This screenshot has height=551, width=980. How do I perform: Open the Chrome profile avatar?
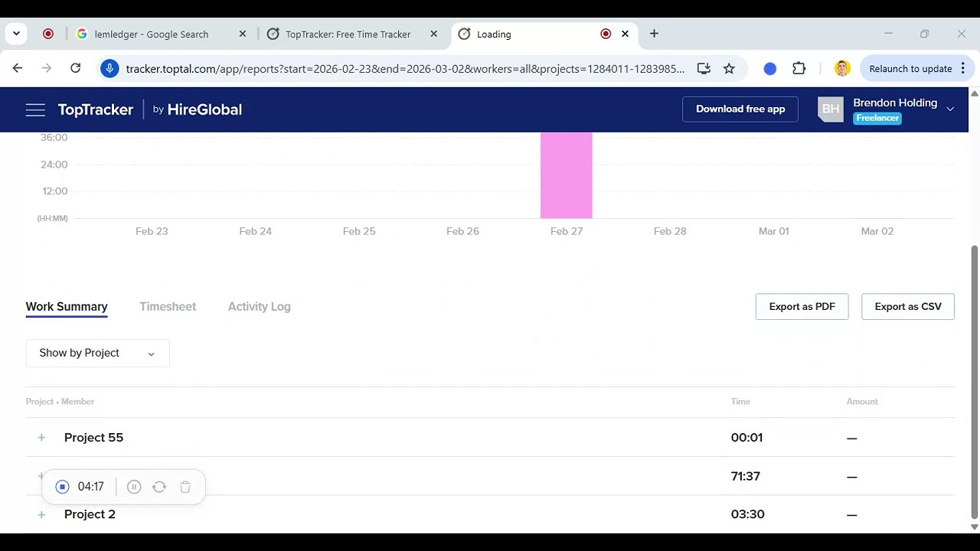pyautogui.click(x=842, y=68)
